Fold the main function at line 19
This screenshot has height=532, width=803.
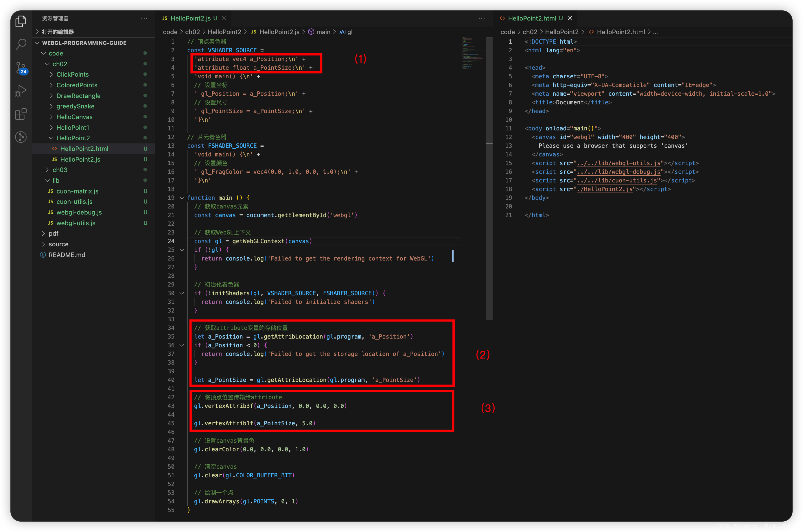[182, 198]
